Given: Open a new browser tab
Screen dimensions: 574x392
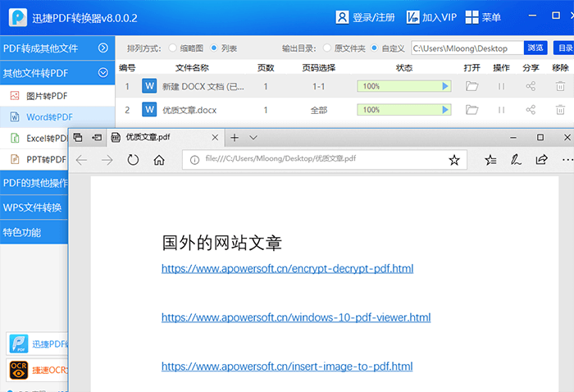Looking at the screenshot, I should pyautogui.click(x=235, y=138).
